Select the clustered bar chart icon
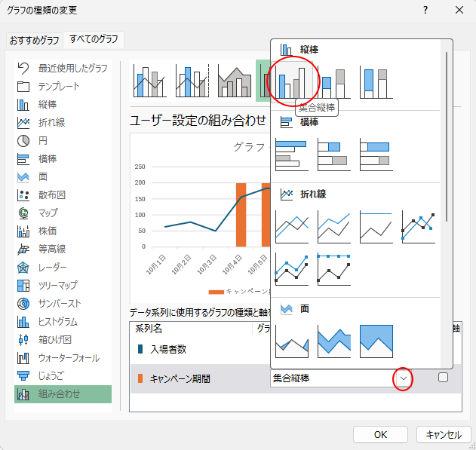 click(x=292, y=153)
